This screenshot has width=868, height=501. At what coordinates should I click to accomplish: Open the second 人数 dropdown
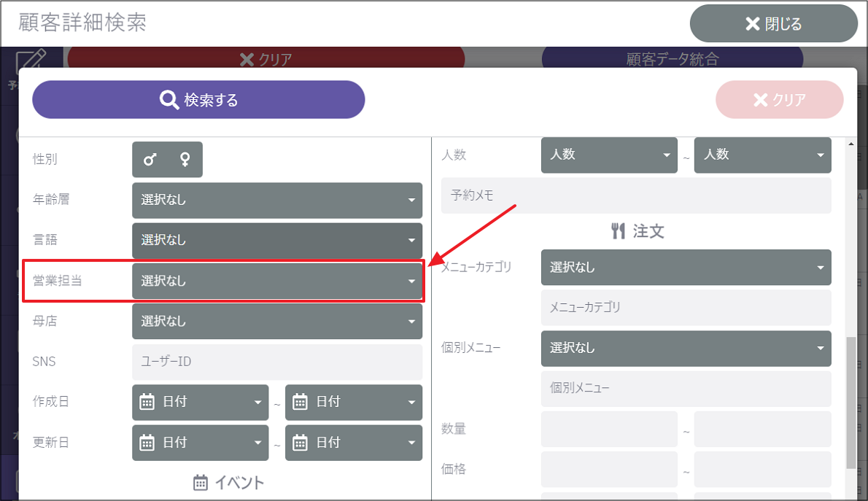pos(763,155)
